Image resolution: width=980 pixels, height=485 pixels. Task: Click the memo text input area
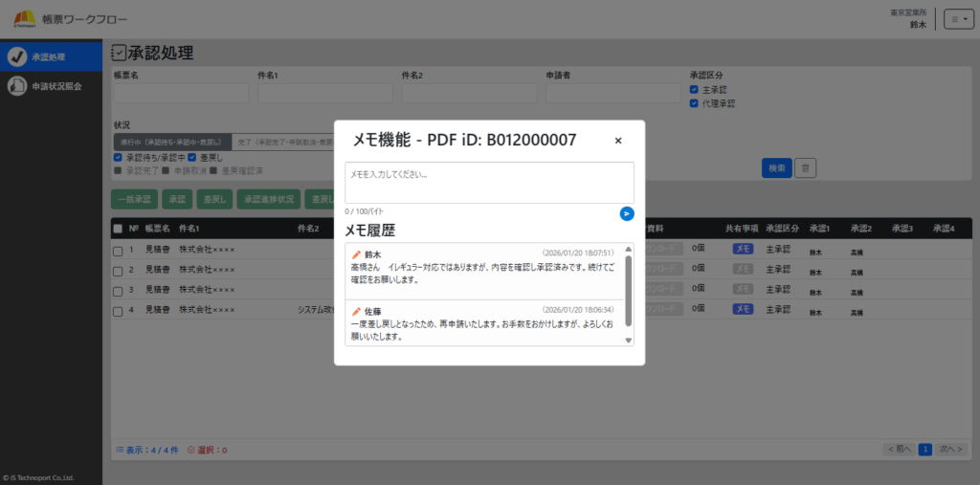(489, 182)
